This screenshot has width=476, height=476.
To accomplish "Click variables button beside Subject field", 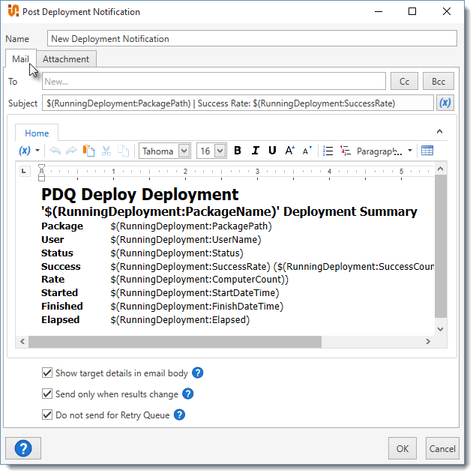I will (x=445, y=103).
